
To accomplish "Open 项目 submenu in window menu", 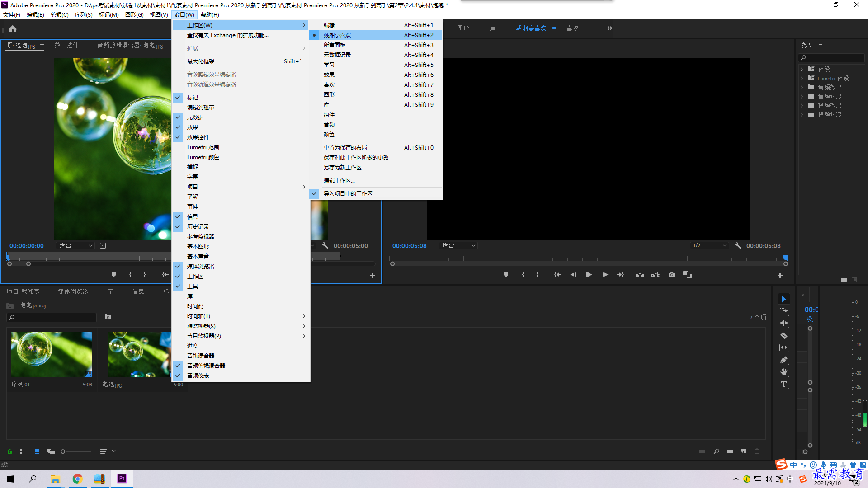I will (x=241, y=187).
